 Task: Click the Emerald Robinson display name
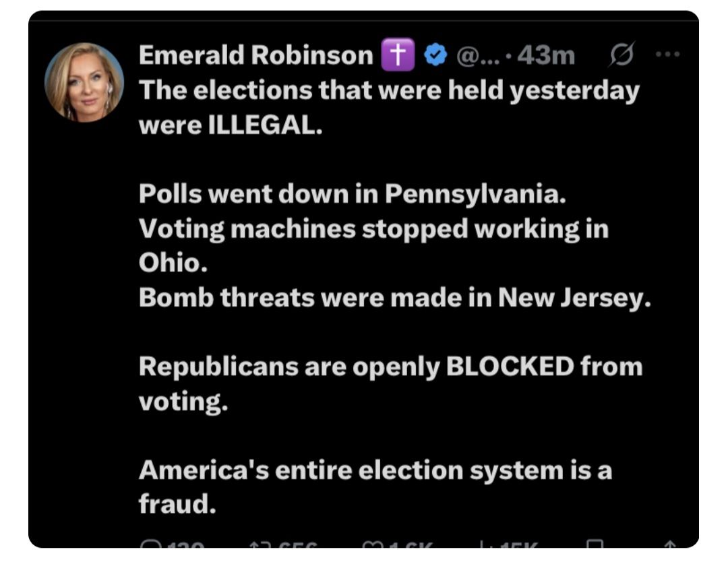[255, 56]
